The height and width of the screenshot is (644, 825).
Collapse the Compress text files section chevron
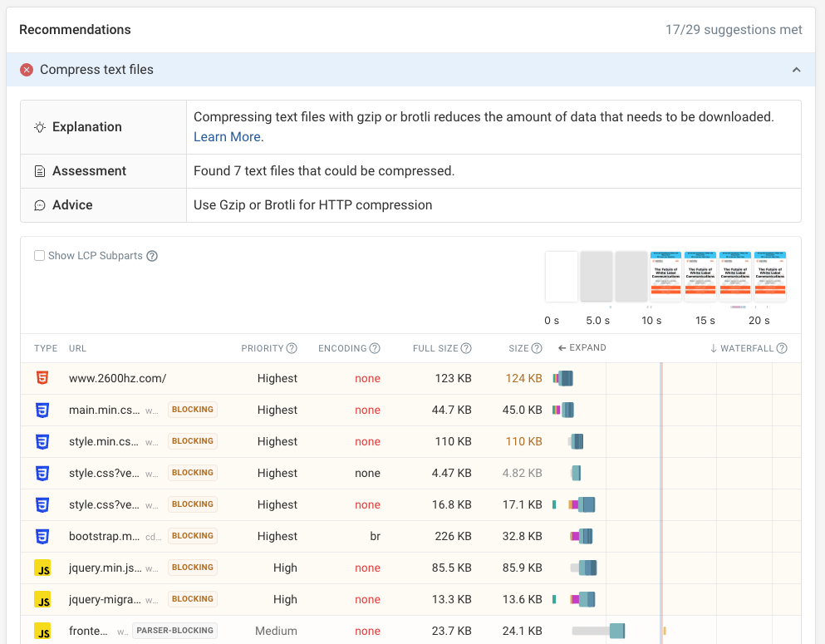pyautogui.click(x=797, y=70)
